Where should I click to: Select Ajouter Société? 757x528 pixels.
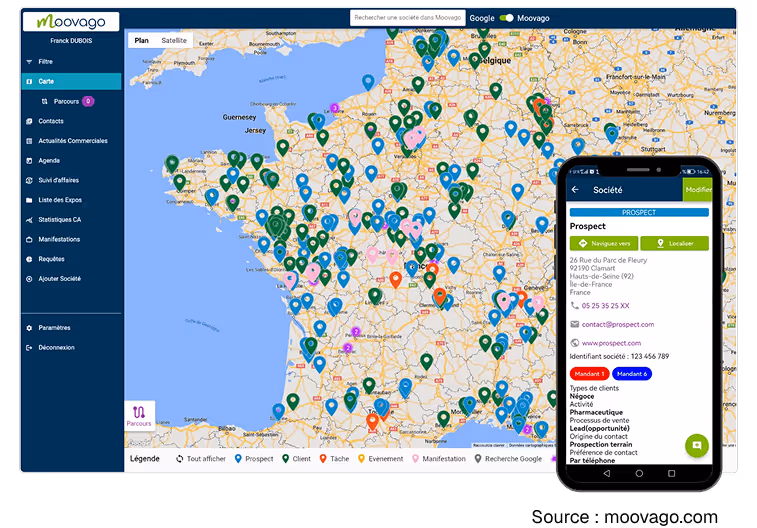pyautogui.click(x=59, y=279)
